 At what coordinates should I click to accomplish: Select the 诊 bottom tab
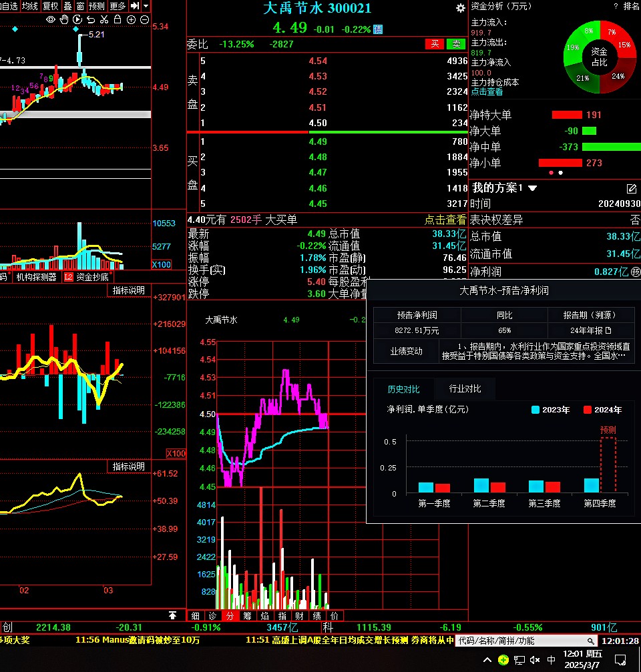click(213, 616)
